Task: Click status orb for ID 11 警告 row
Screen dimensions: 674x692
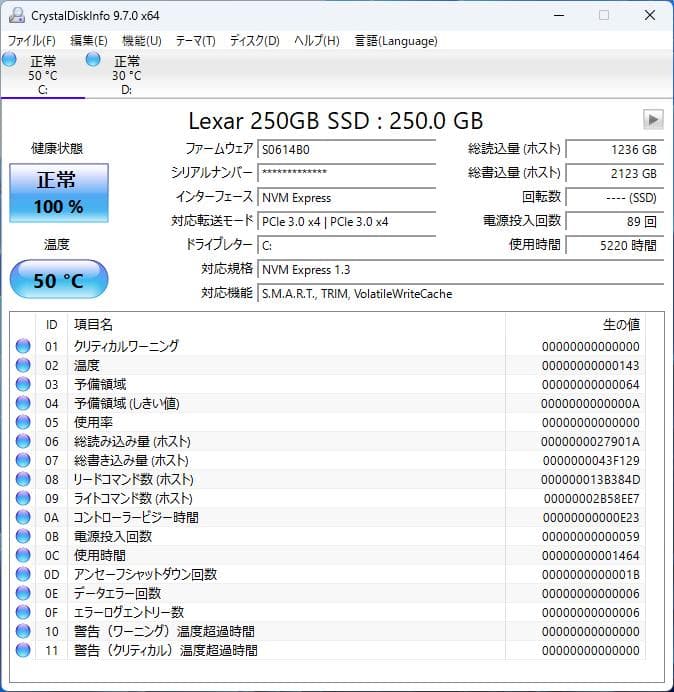Action: [x=23, y=650]
